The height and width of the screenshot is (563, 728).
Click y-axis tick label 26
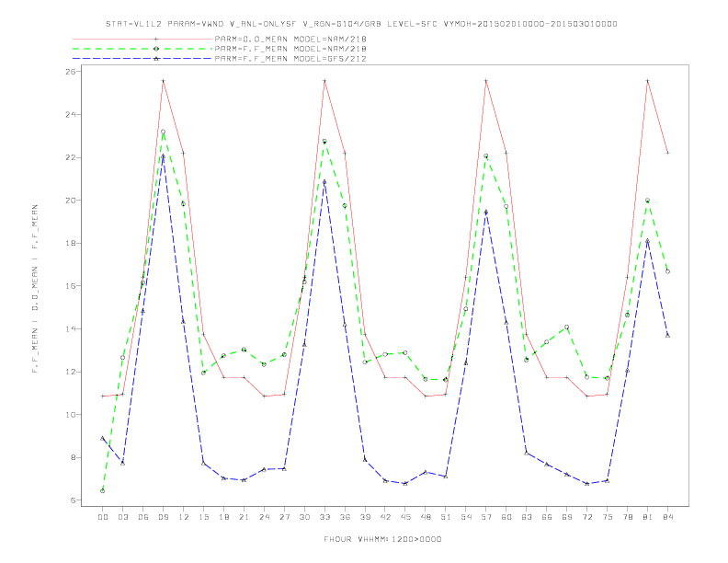coord(70,72)
